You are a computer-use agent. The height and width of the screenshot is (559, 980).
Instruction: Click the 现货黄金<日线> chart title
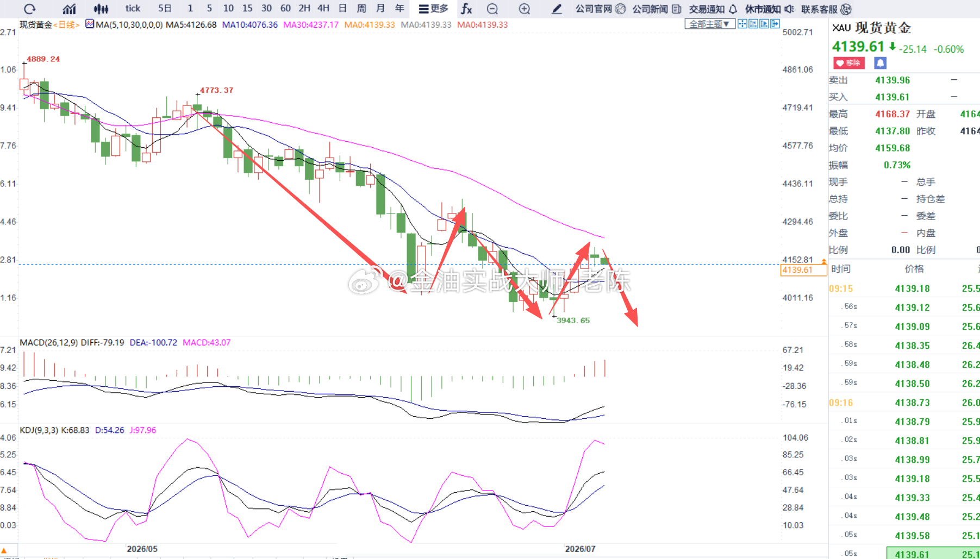[49, 24]
